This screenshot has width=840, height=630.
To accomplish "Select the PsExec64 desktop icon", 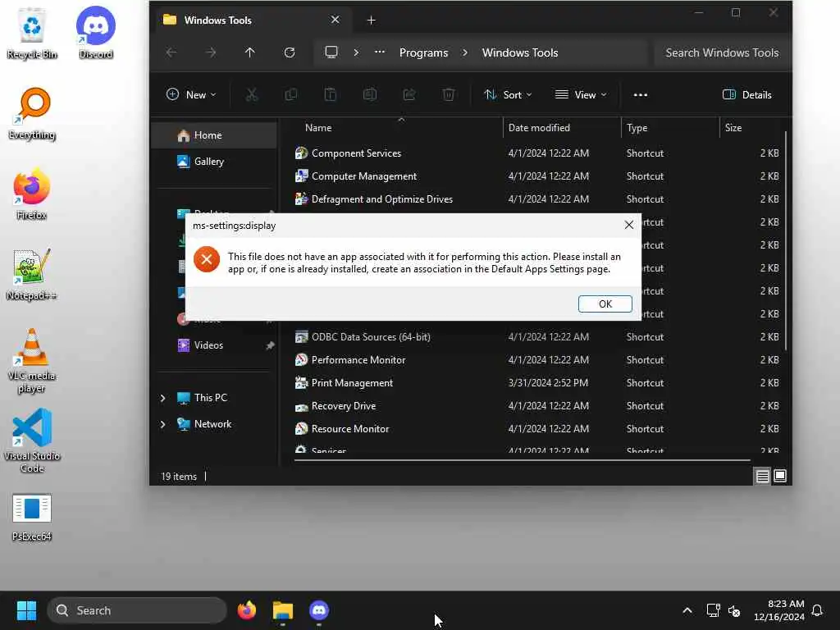I will [x=32, y=518].
